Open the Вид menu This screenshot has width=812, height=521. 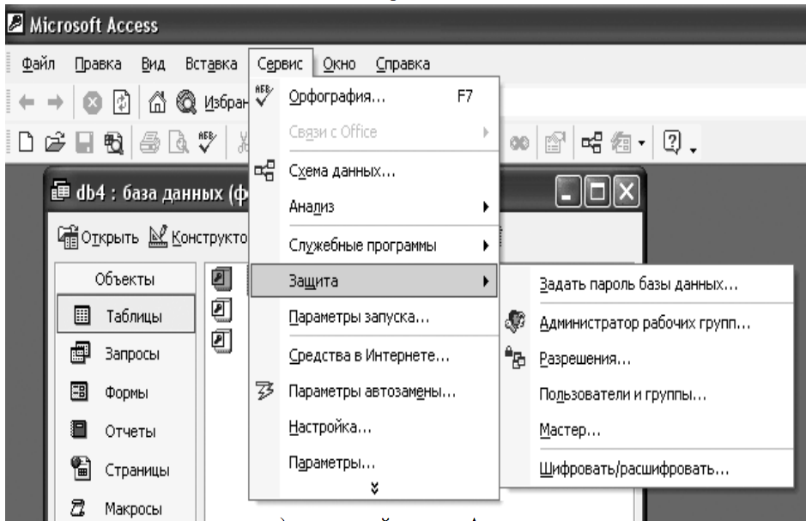[x=153, y=64]
